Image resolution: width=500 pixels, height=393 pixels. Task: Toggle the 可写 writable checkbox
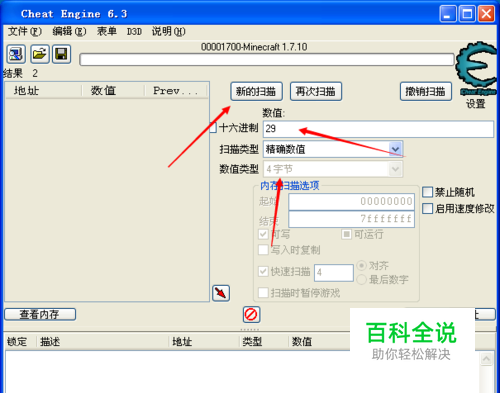tap(263, 234)
